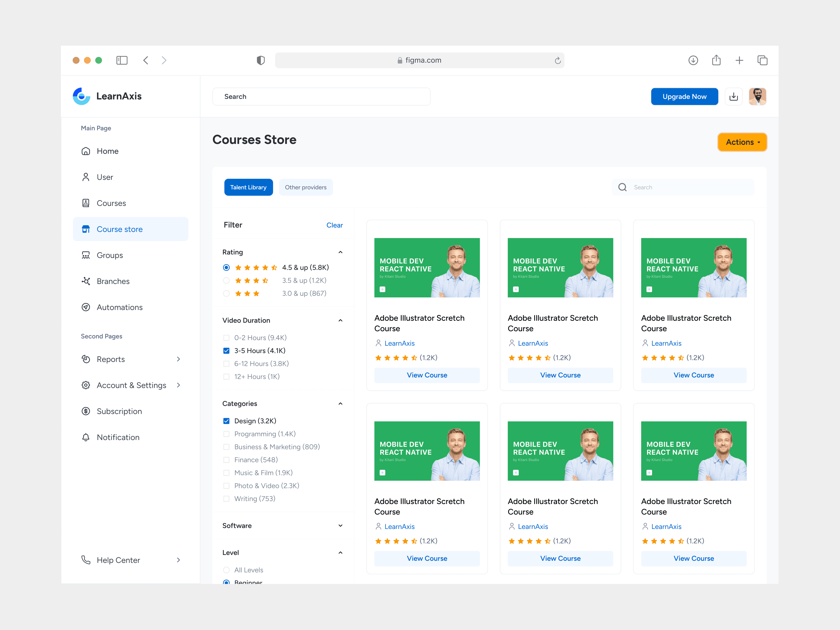Click the Notification bell icon

86,437
